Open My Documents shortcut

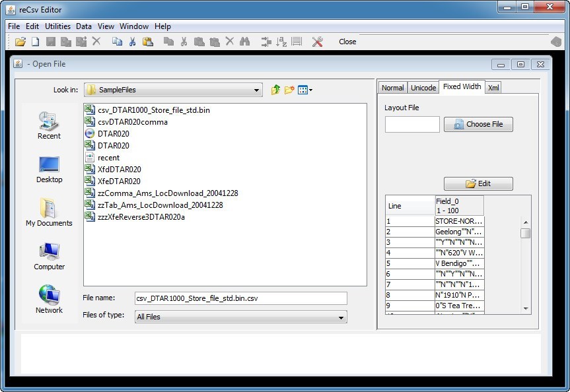49,212
